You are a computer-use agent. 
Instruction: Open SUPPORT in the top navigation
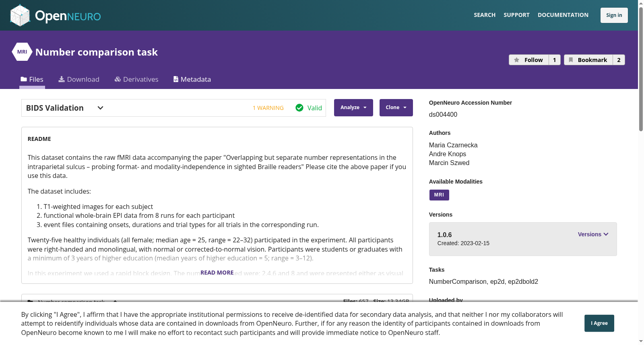point(516,15)
